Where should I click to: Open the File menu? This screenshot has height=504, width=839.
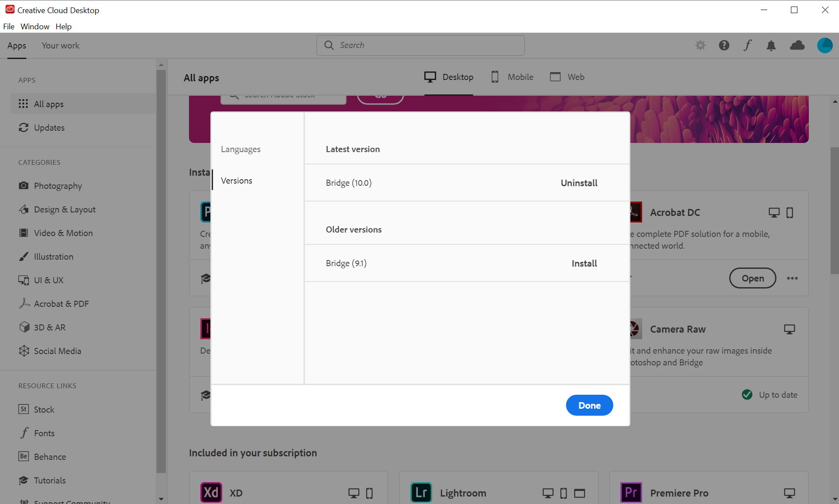point(8,26)
